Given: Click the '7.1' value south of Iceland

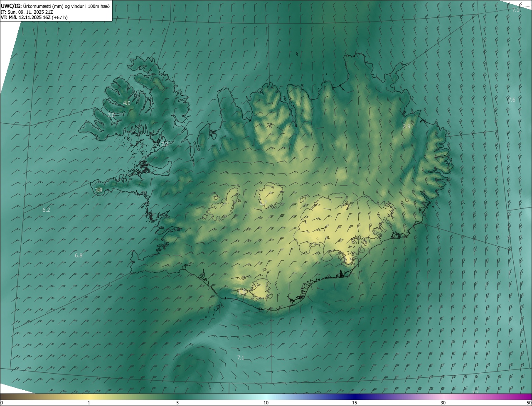Looking at the screenshot, I should click(x=241, y=357).
